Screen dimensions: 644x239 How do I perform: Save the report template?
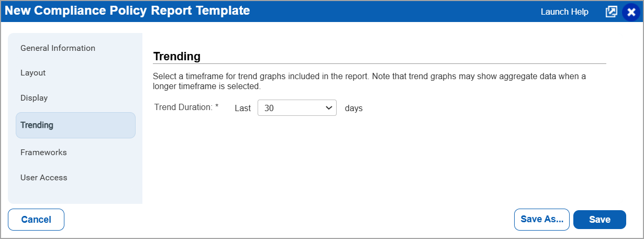599,220
